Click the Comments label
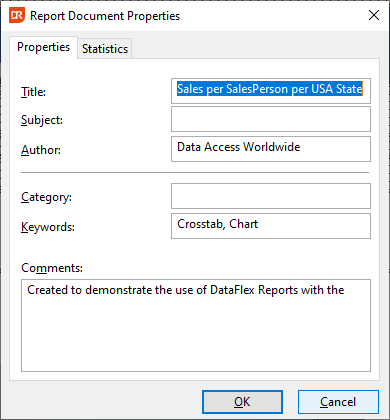Screen dimensions: 390x420 tap(52, 268)
